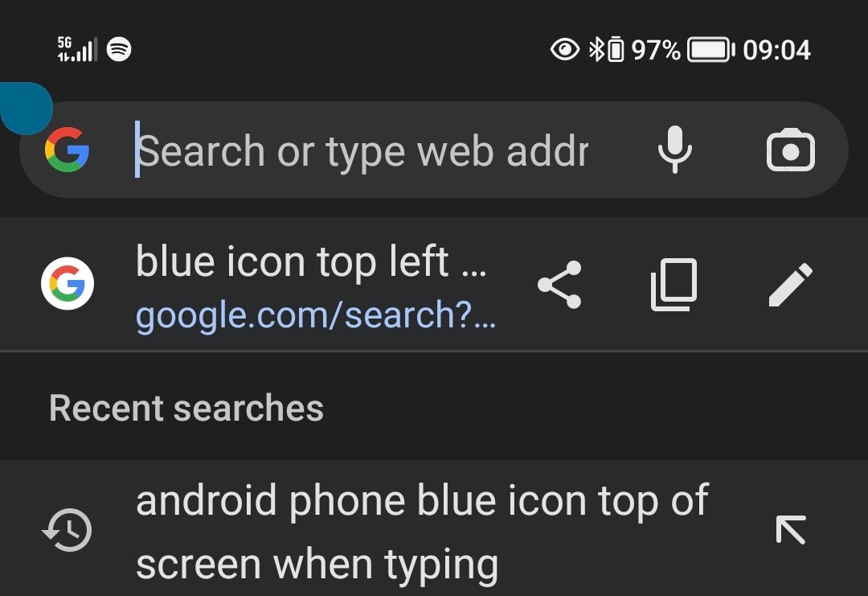Copy the current page link icon

pyautogui.click(x=674, y=286)
